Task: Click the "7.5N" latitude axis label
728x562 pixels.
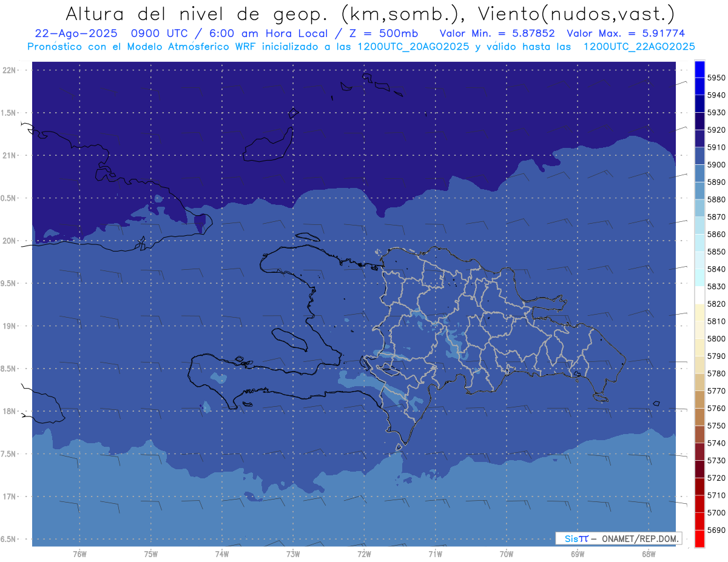Action: (8, 454)
